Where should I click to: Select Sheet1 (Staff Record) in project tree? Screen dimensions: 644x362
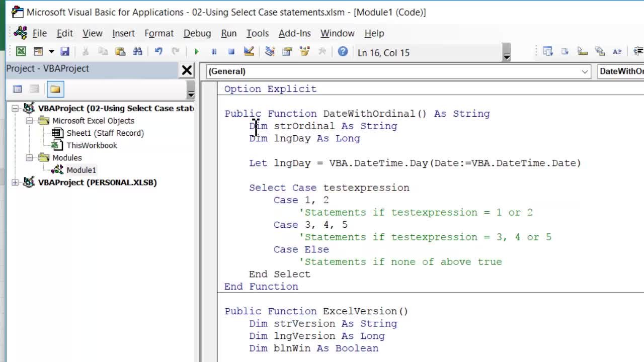coord(105,133)
